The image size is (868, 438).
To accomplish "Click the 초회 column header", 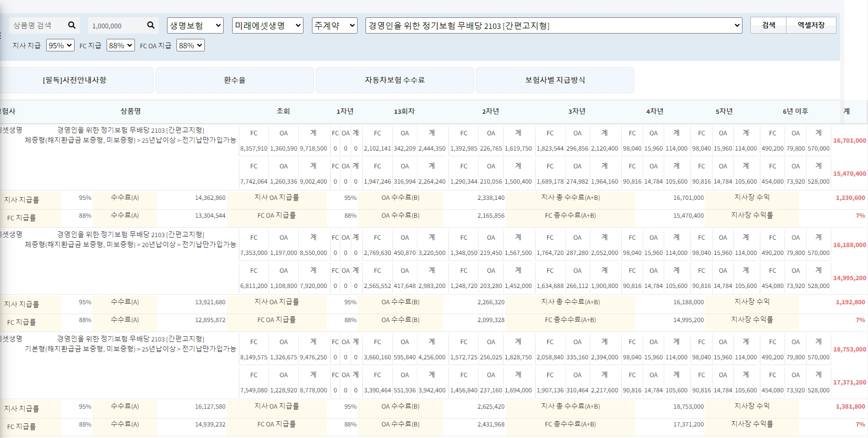I will click(x=284, y=111).
